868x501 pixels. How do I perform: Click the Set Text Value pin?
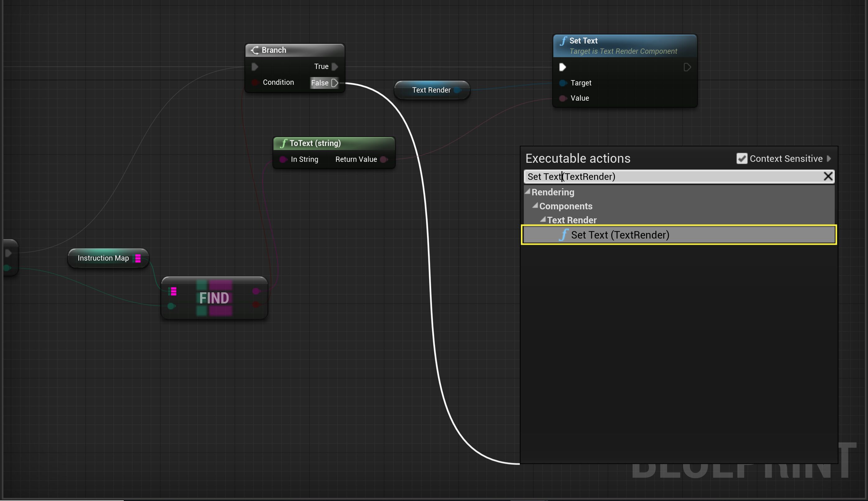pyautogui.click(x=563, y=98)
